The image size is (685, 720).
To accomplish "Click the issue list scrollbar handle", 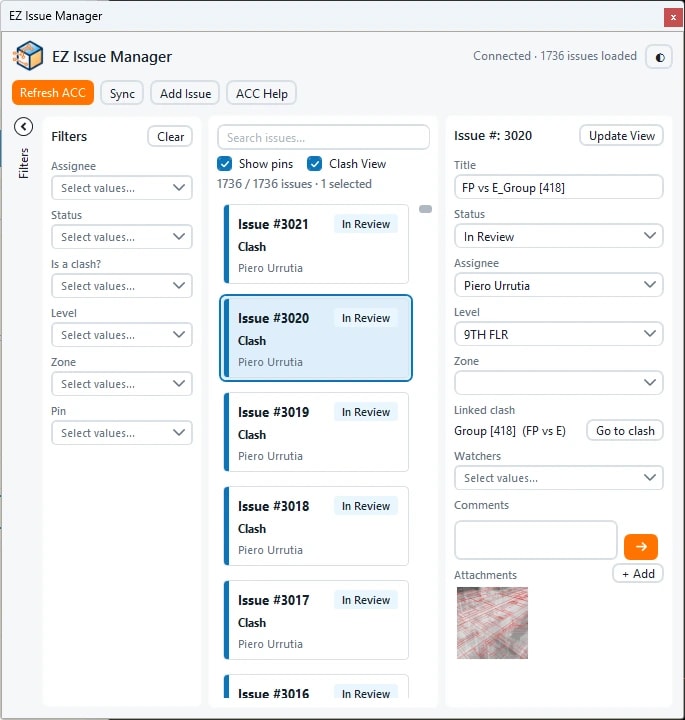I will [x=426, y=209].
